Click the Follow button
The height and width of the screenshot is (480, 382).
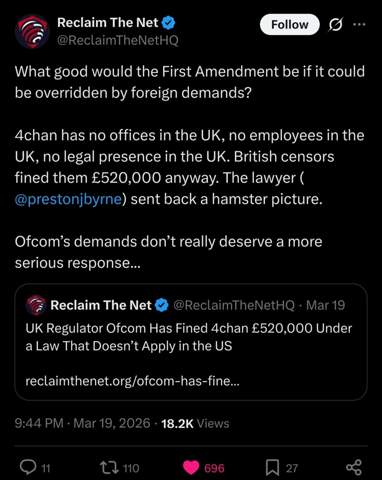[289, 25]
